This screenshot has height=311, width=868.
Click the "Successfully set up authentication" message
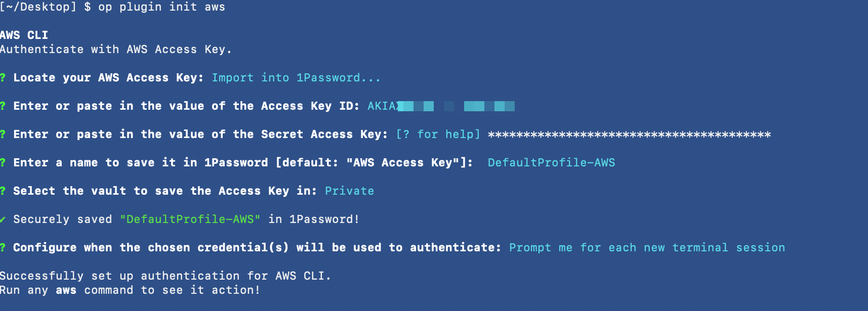point(165,276)
